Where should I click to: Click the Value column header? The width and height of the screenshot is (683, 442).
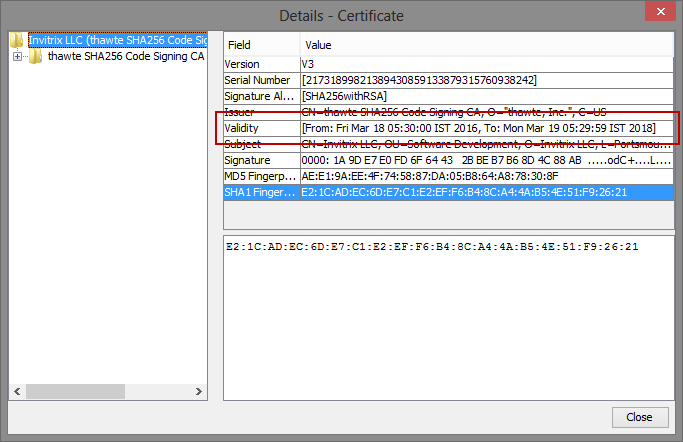[x=487, y=45]
